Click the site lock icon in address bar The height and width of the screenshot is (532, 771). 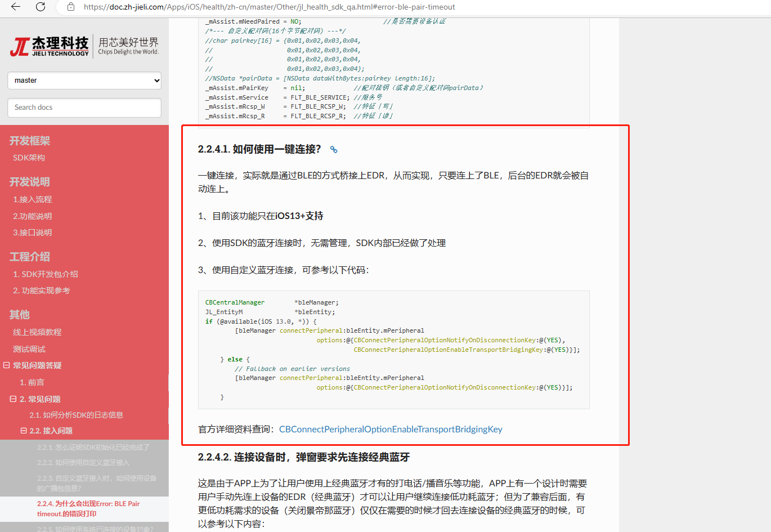coord(71,7)
